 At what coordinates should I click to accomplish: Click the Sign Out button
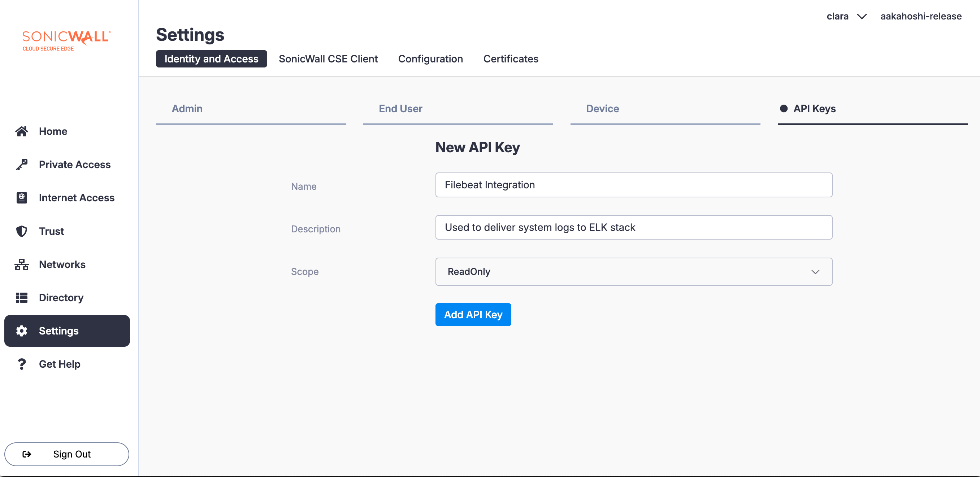point(66,454)
